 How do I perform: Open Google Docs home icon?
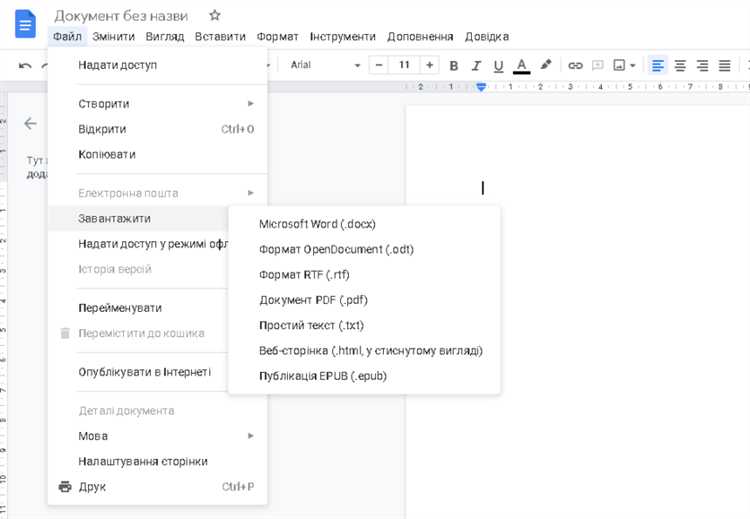25,24
